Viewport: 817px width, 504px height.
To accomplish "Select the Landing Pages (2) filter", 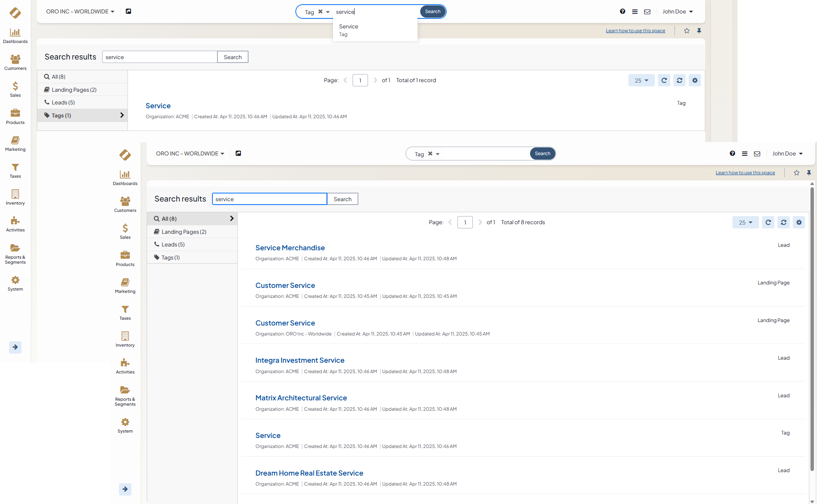I will tap(184, 232).
